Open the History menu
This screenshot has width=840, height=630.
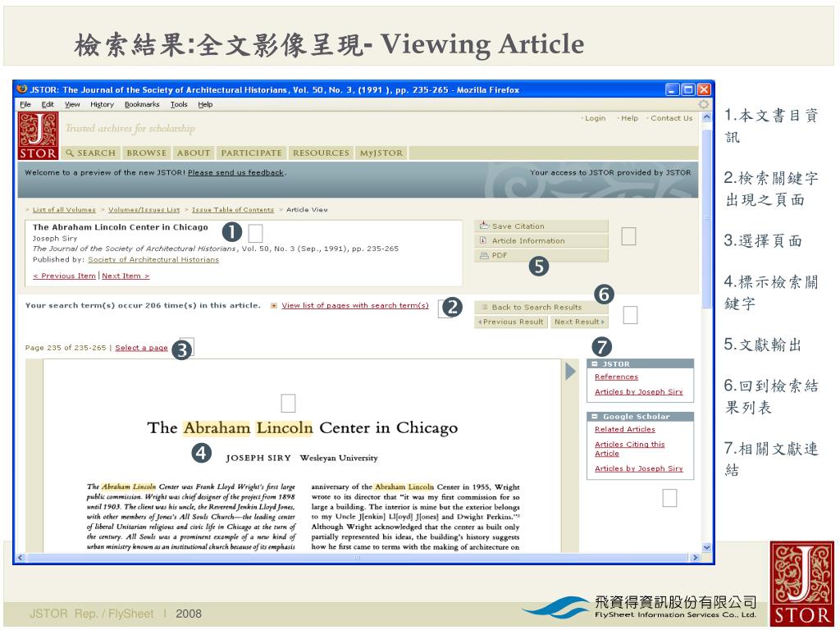pos(102,104)
